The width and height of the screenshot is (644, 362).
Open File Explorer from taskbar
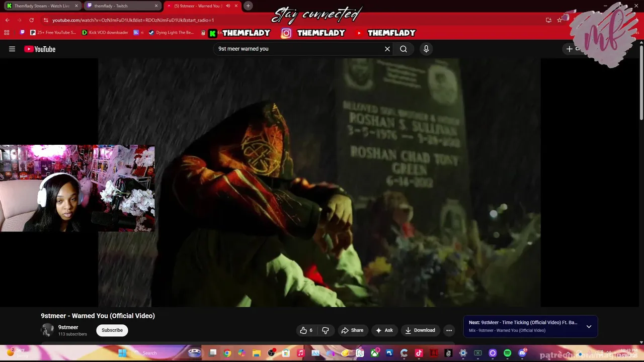tap(257, 353)
